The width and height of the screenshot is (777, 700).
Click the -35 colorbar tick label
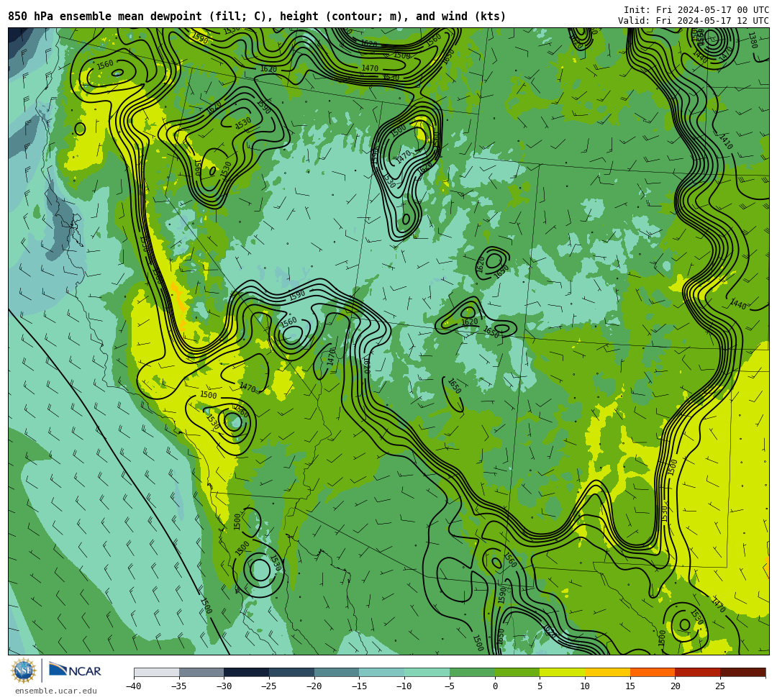coord(178,686)
